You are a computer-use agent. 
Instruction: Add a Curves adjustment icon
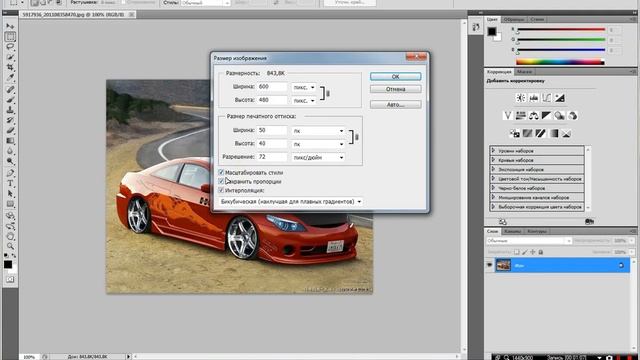tap(547, 98)
